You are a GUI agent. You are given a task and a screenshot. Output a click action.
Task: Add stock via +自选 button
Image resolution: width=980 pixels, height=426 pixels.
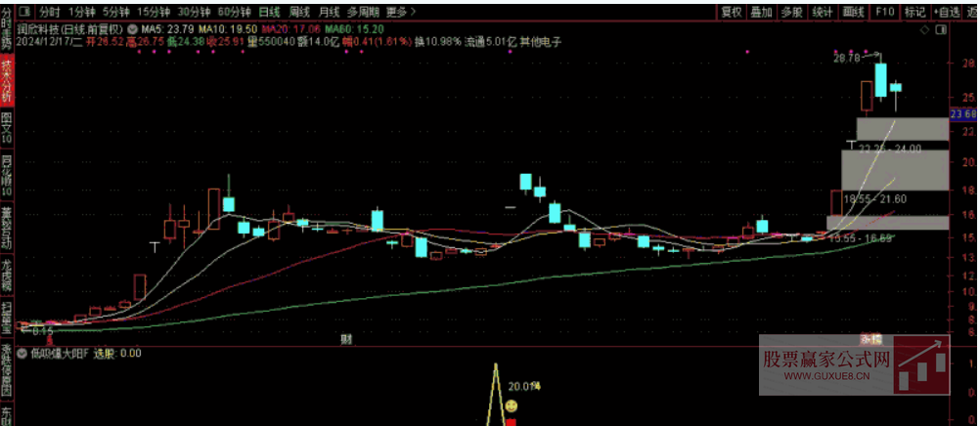tap(946, 12)
